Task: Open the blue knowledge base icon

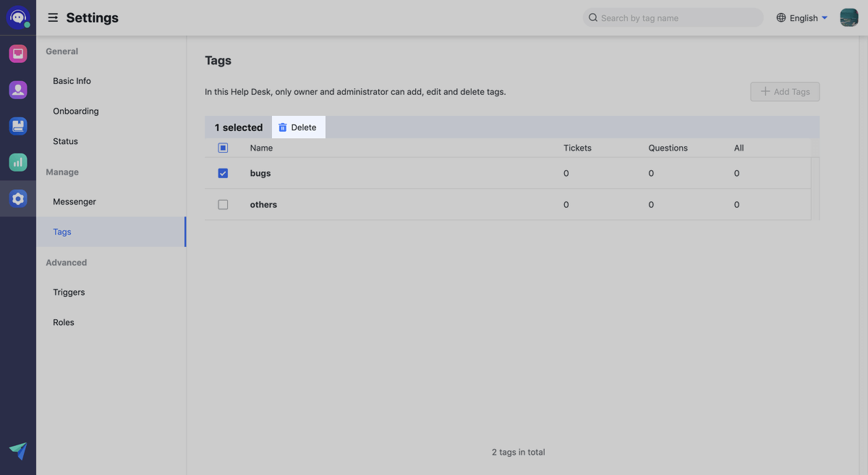Action: [18, 126]
